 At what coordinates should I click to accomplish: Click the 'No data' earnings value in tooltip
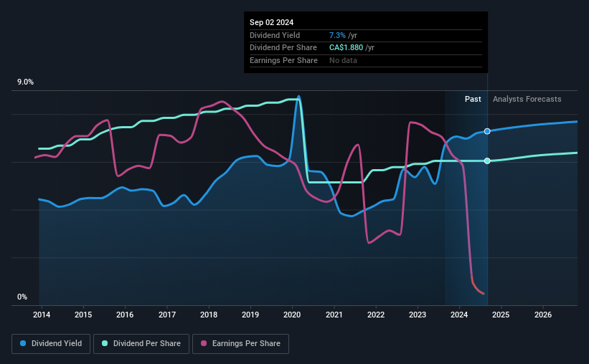(344, 60)
